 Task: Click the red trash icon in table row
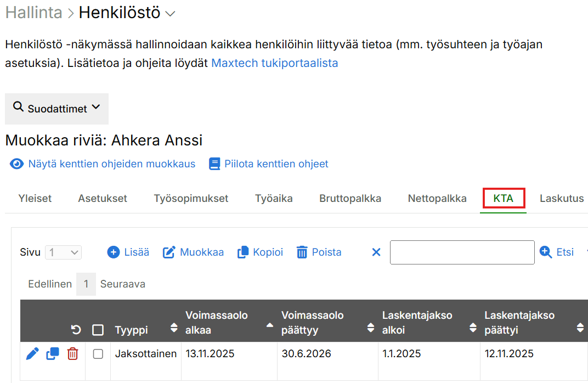[x=72, y=354]
